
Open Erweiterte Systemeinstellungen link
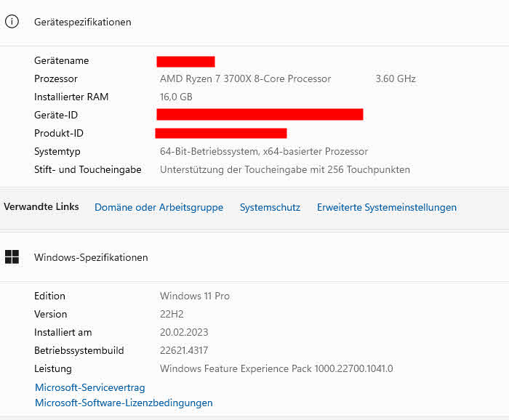387,207
